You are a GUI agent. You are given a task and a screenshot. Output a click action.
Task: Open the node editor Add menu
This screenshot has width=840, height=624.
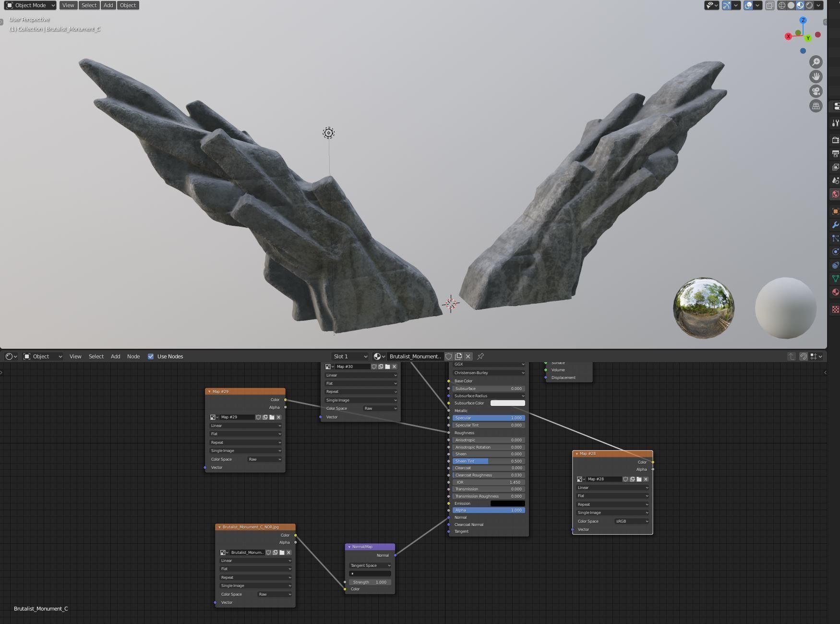coord(115,356)
